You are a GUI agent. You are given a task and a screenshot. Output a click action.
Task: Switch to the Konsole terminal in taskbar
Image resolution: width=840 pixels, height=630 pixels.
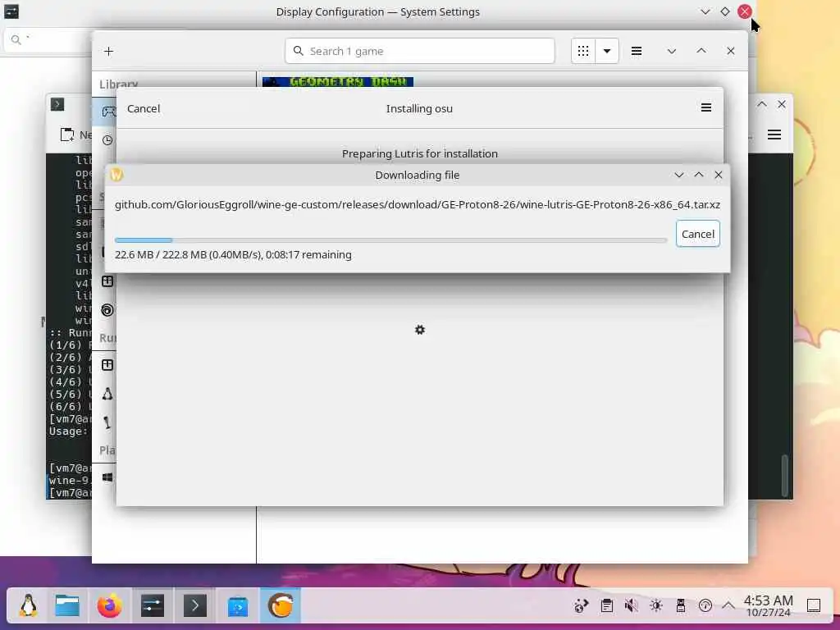(x=195, y=606)
